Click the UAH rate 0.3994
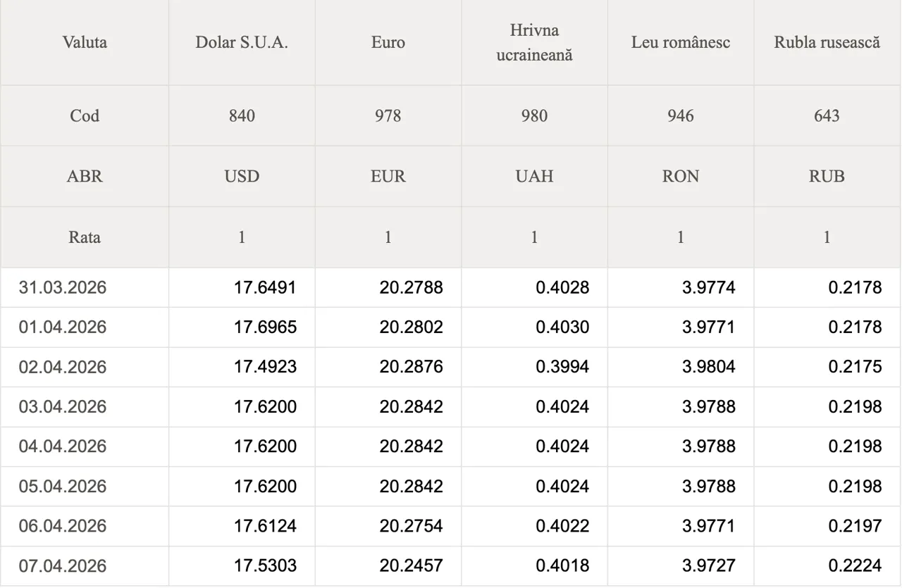902x588 pixels. click(562, 367)
